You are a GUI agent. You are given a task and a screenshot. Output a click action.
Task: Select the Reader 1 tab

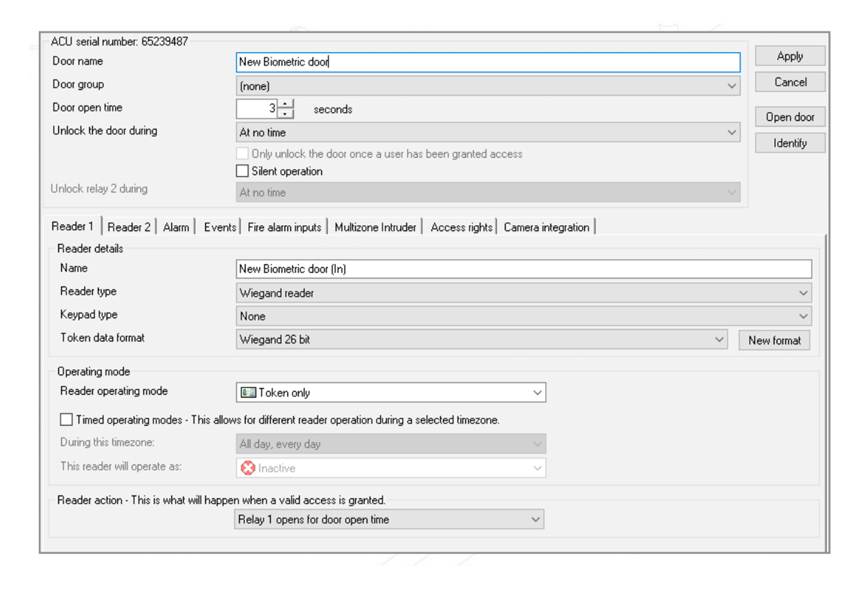(x=73, y=226)
